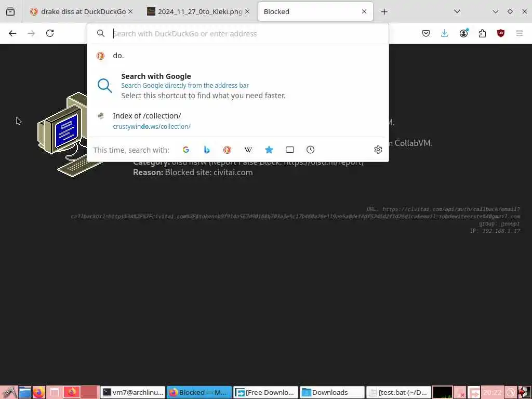The width and height of the screenshot is (532, 399).
Task: Launch the file manager from taskbar
Action: click(x=25, y=392)
